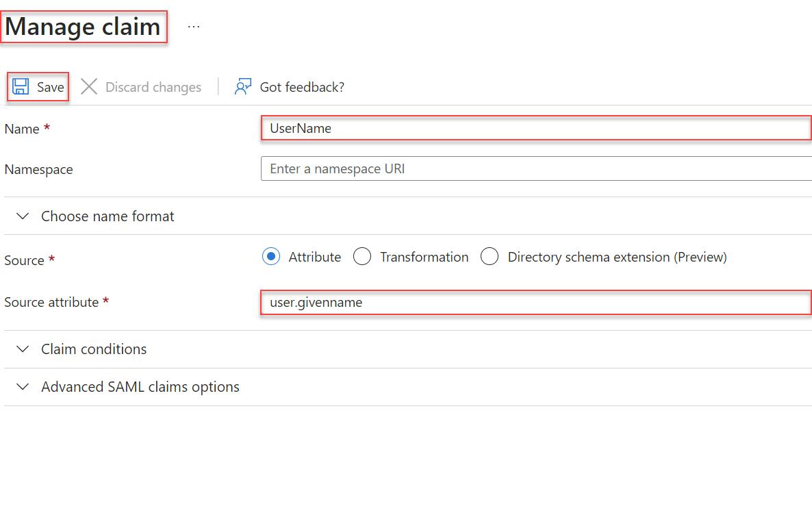The height and width of the screenshot is (526, 812).
Task: Click the Manage claim page title
Action: click(83, 27)
